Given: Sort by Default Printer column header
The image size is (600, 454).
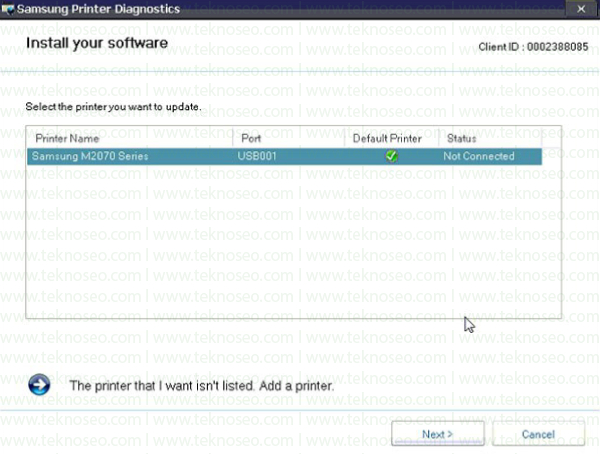Looking at the screenshot, I should click(391, 138).
